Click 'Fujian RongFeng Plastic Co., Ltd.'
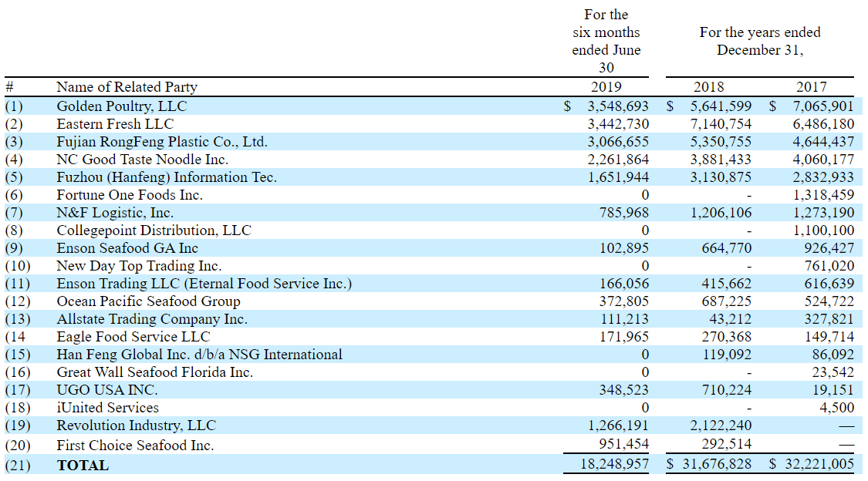Image resolution: width=868 pixels, height=481 pixels. (x=162, y=142)
